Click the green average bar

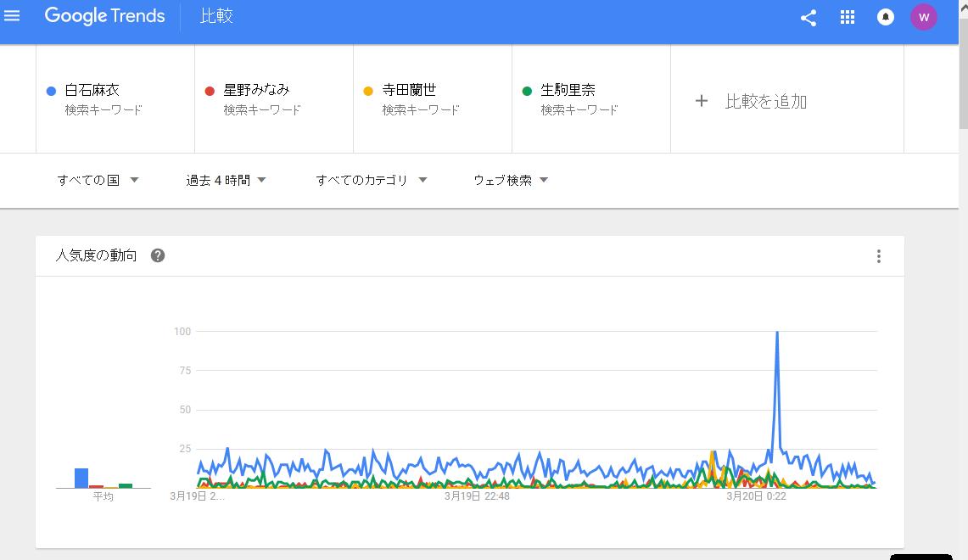tap(126, 486)
